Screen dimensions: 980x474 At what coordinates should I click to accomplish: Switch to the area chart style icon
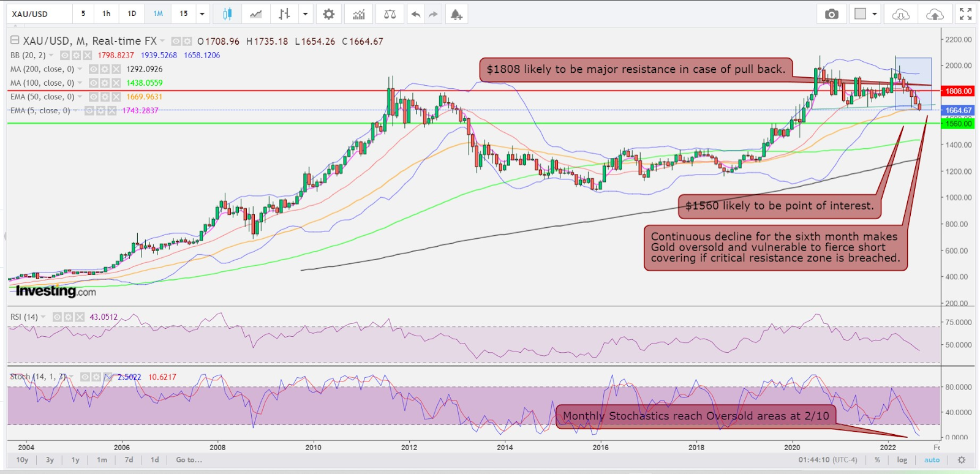[x=256, y=14]
